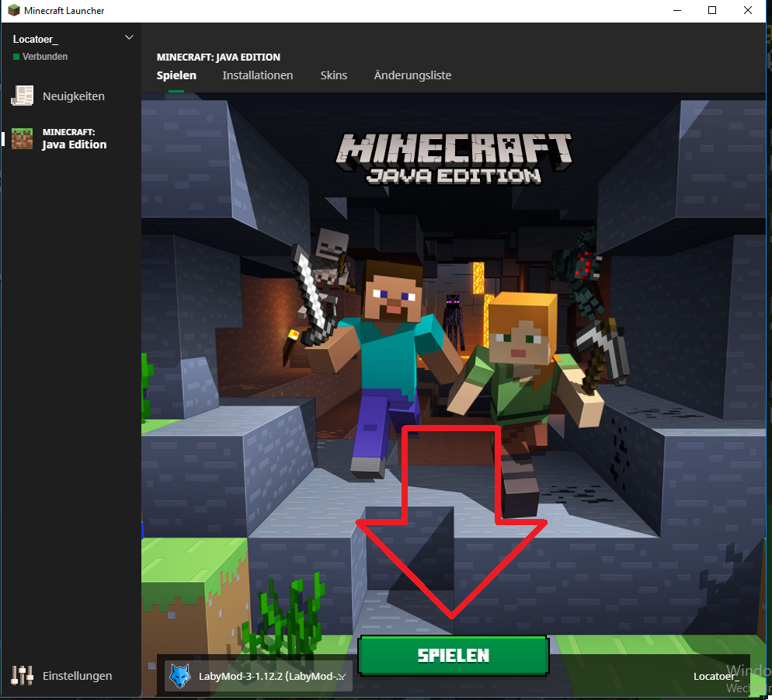This screenshot has width=772, height=700.
Task: Click the Neuigkeiten newspaper icon
Action: click(x=23, y=96)
